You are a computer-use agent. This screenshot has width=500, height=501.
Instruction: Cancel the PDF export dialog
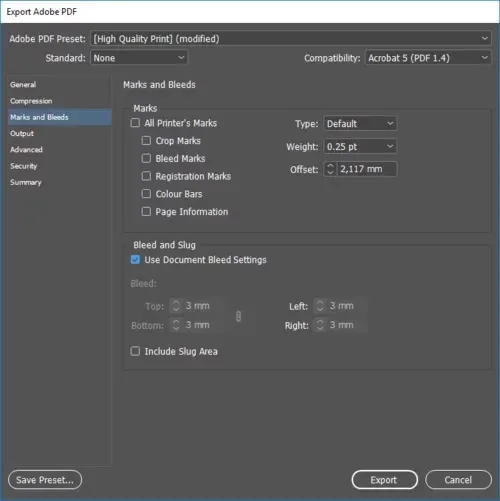[458, 480]
